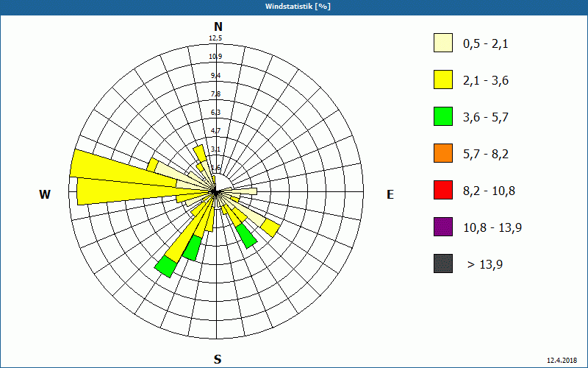Click the '10,9' radial axis value
The image size is (588, 368).
pyautogui.click(x=215, y=57)
